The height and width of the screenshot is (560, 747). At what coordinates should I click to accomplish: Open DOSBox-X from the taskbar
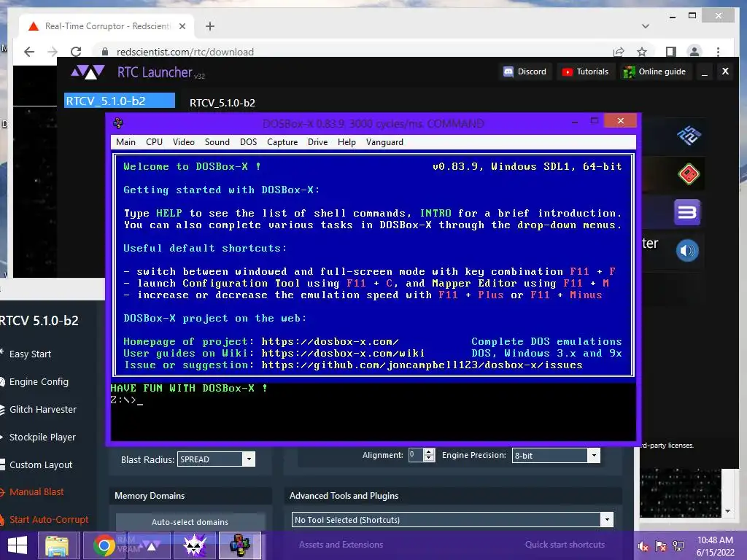tap(239, 545)
